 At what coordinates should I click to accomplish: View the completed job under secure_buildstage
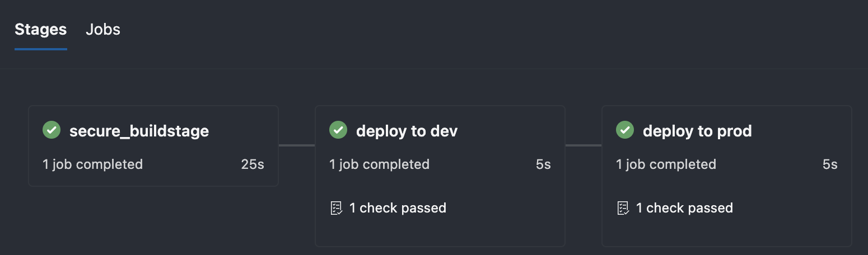pyautogui.click(x=92, y=164)
